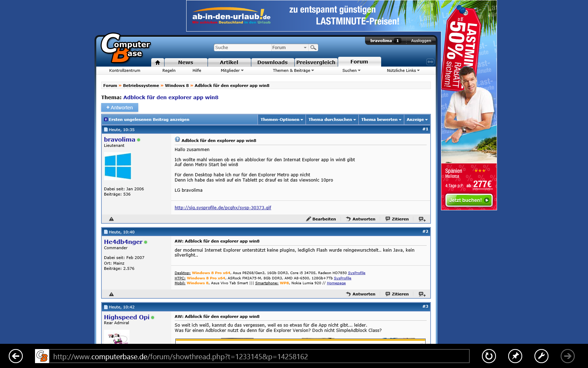Open Homepage link in He4db4nger signature
The width and height of the screenshot is (588, 368).
pyautogui.click(x=336, y=283)
